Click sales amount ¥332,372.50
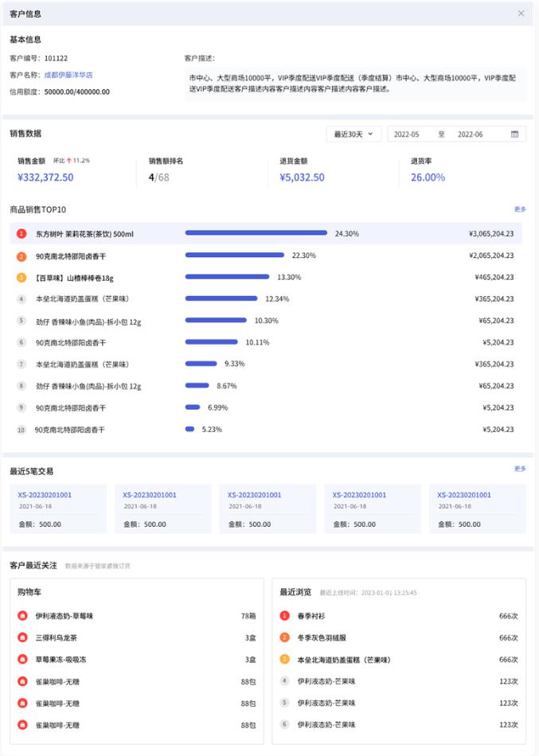This screenshot has height=756, width=539. point(45,177)
